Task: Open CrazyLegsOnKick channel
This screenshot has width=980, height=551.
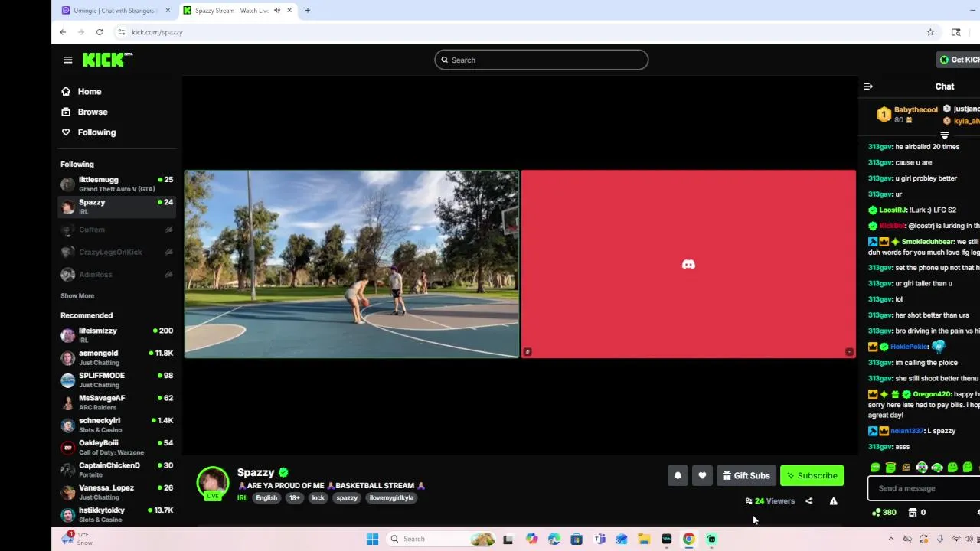Action: [118, 252]
